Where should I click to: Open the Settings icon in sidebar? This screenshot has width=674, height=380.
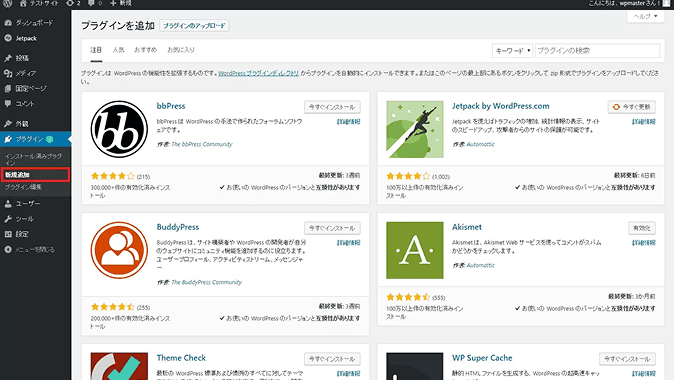8,234
